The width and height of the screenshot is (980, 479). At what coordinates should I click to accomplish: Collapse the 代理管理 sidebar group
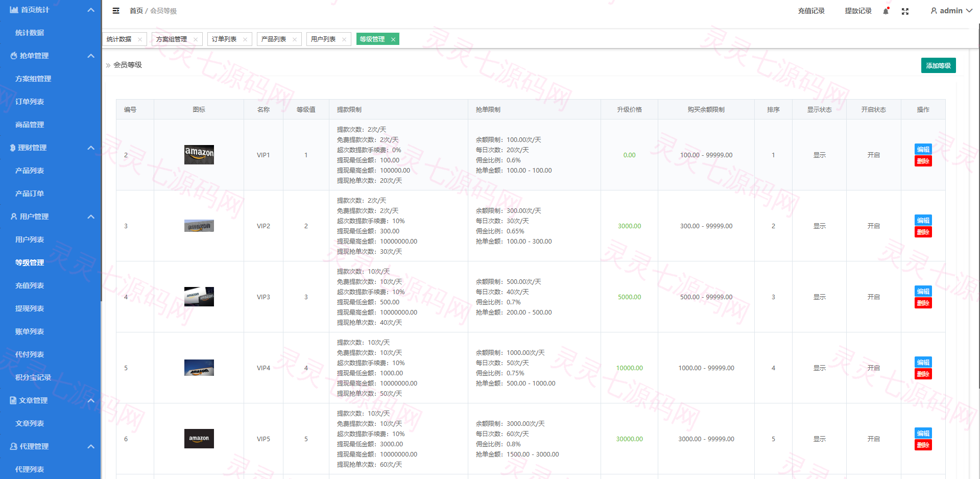click(91, 446)
